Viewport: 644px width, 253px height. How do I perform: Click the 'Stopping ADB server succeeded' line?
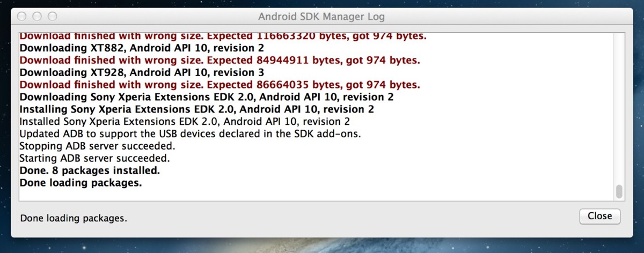97,146
